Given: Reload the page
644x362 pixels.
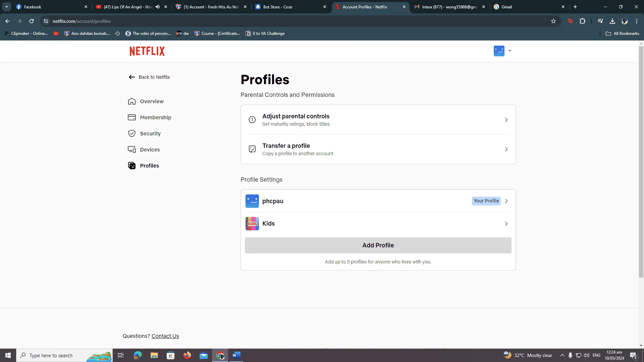Looking at the screenshot, I should pyautogui.click(x=32, y=21).
